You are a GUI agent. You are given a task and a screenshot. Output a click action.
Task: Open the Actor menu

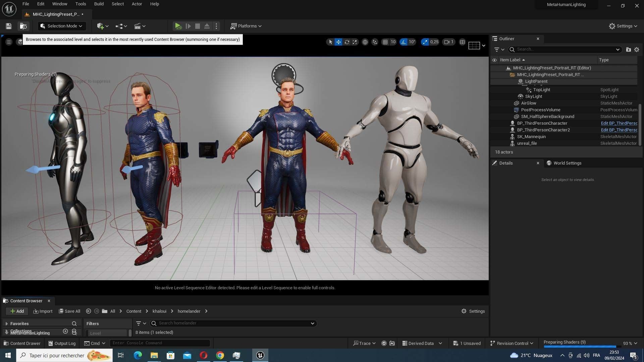[137, 4]
